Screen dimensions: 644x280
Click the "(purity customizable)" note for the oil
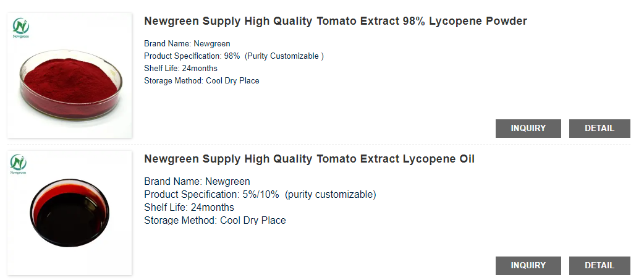330,195
